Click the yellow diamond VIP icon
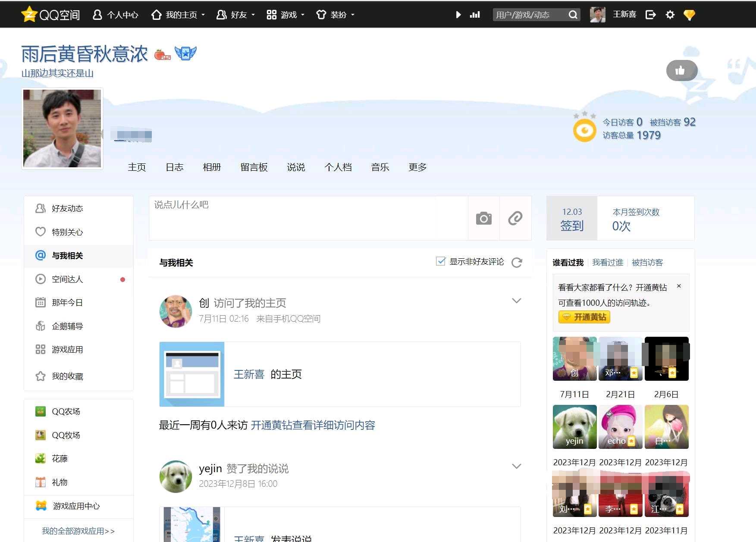Viewport: 756px width, 542px height. (x=689, y=15)
